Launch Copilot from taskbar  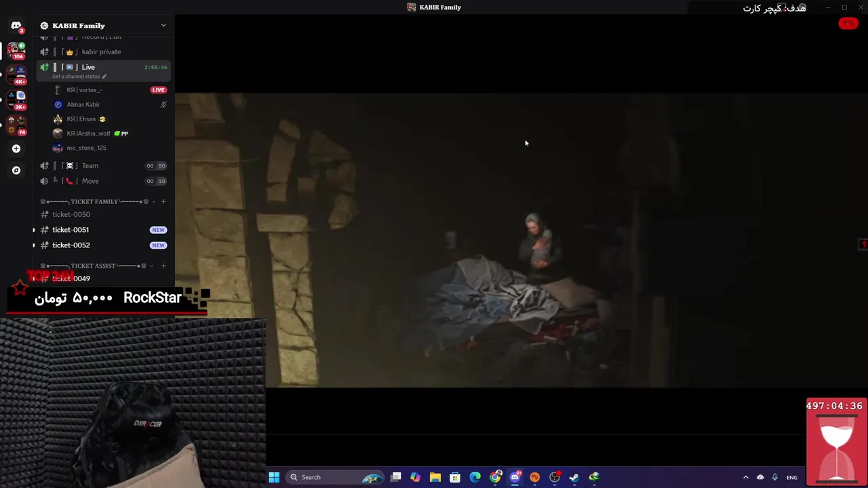pyautogui.click(x=416, y=477)
